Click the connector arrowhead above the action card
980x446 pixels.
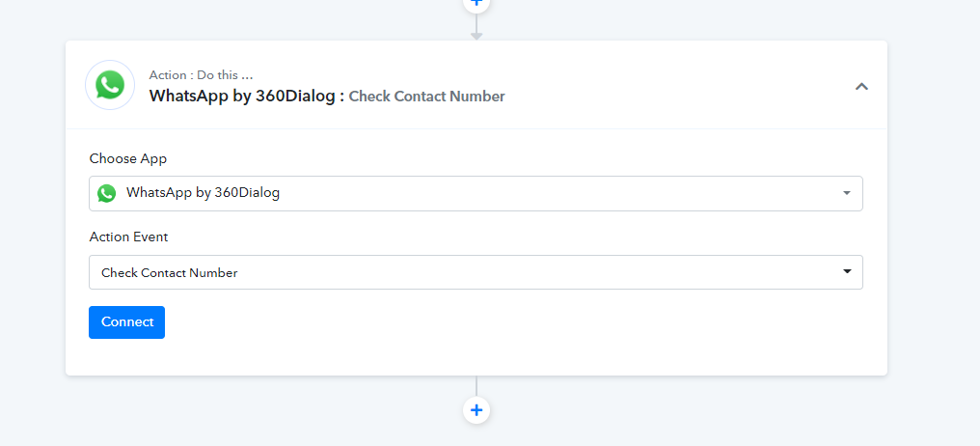click(x=476, y=37)
